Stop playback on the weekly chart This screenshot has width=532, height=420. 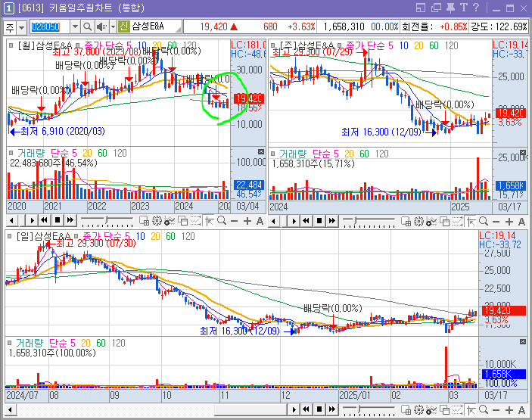(x=319, y=221)
